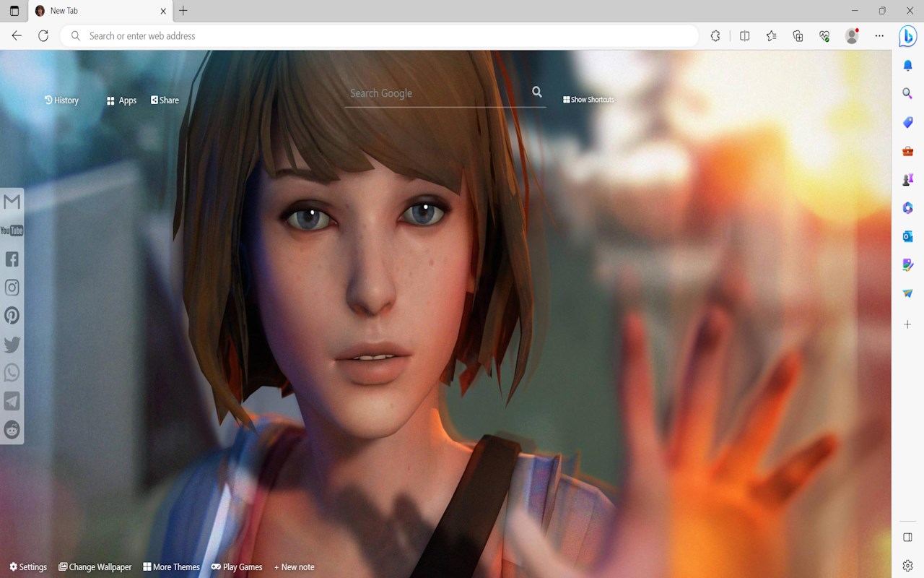Open More Themes
Viewport: 924px width, 578px height.
(172, 567)
